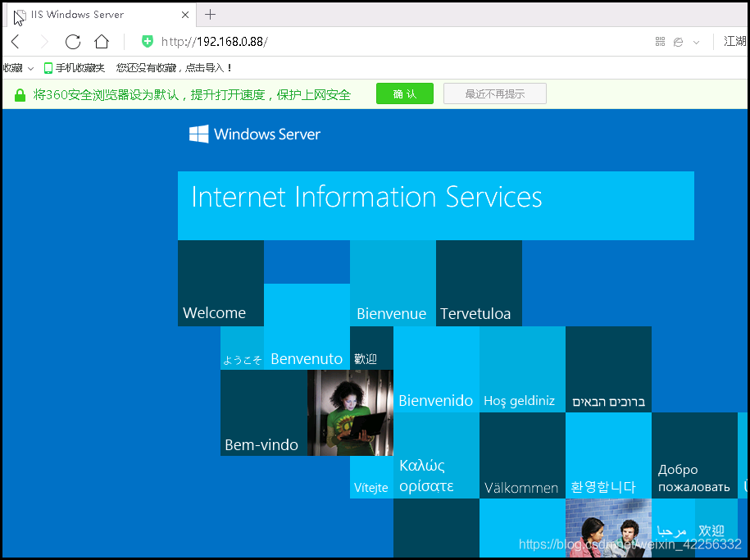This screenshot has height=560, width=750.
Task: Click the green security shield icon
Action: (148, 42)
